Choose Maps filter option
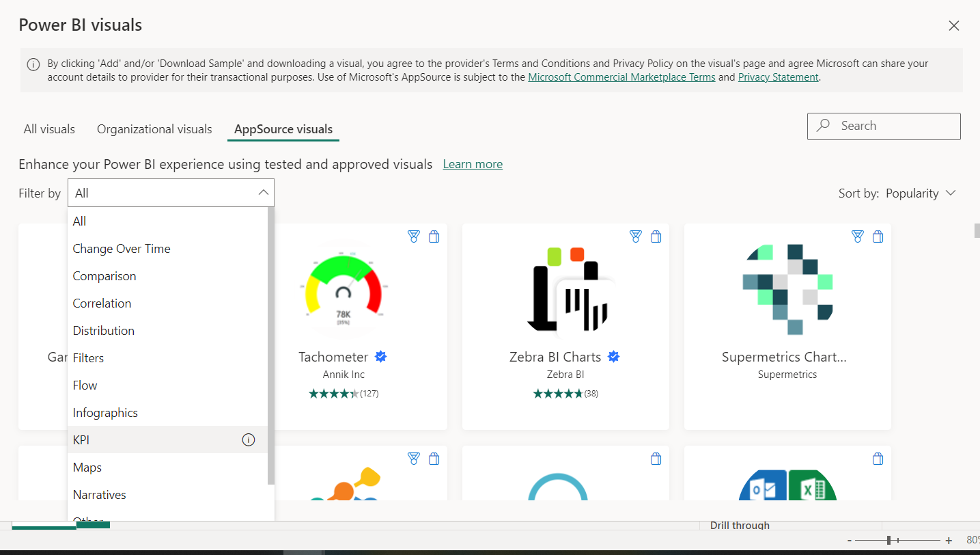 (x=167, y=467)
